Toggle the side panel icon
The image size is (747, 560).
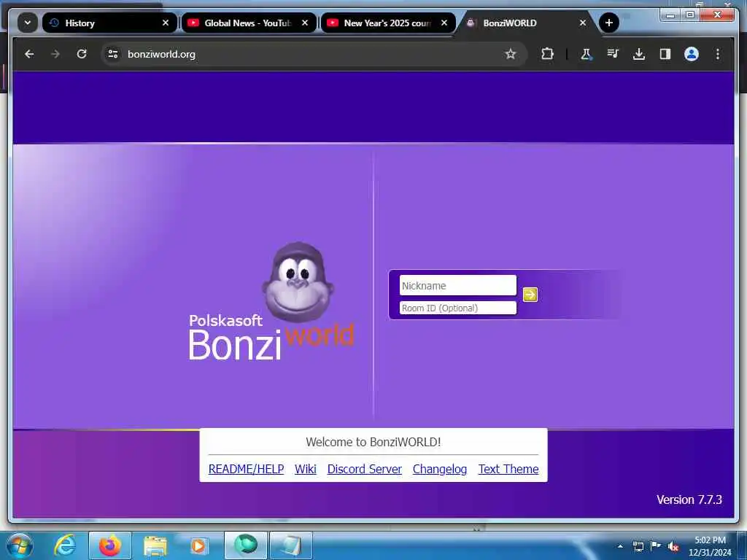[x=665, y=54]
